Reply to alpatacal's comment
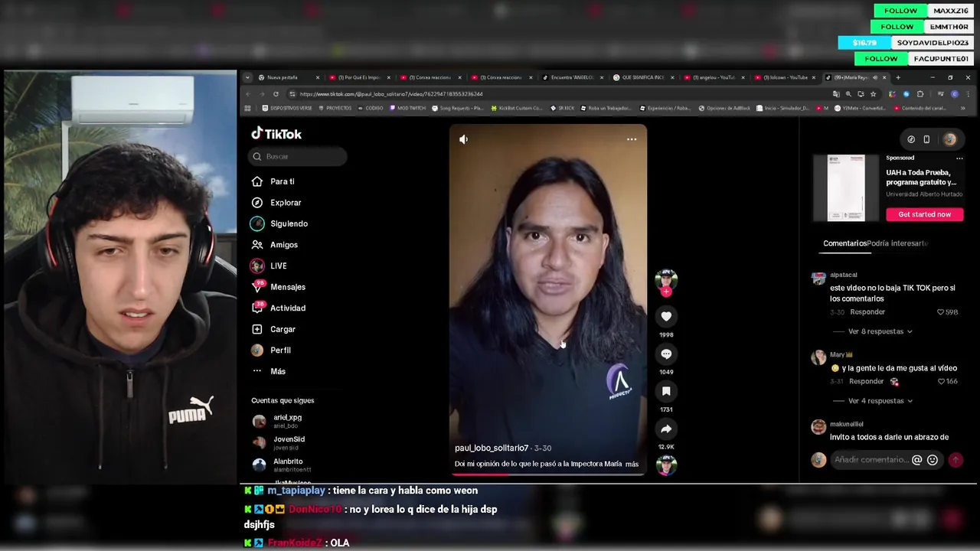Screen dimensions: 980x551 867,312
